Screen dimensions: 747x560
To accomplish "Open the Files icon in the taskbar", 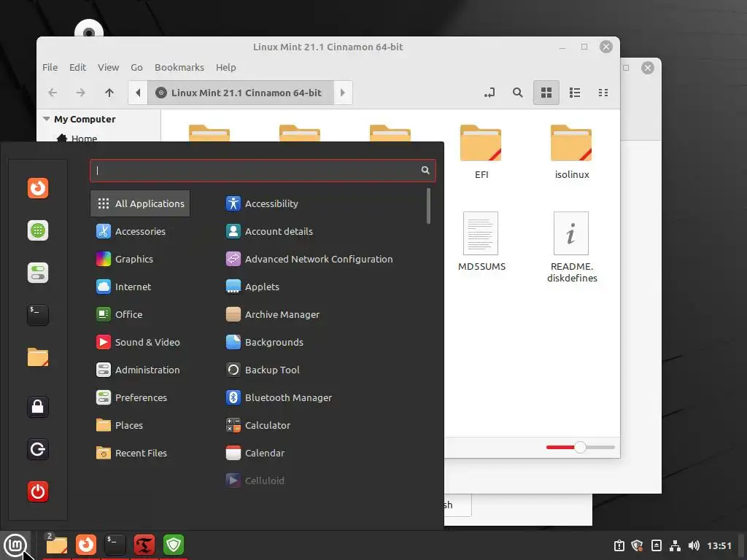I will (x=57, y=545).
